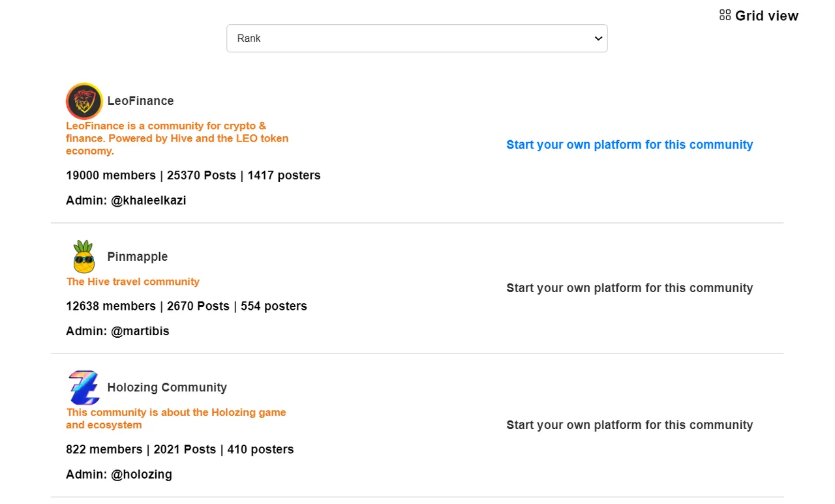The height and width of the screenshot is (504, 835).
Task: Open the Rank sorting dropdown
Action: click(x=417, y=38)
